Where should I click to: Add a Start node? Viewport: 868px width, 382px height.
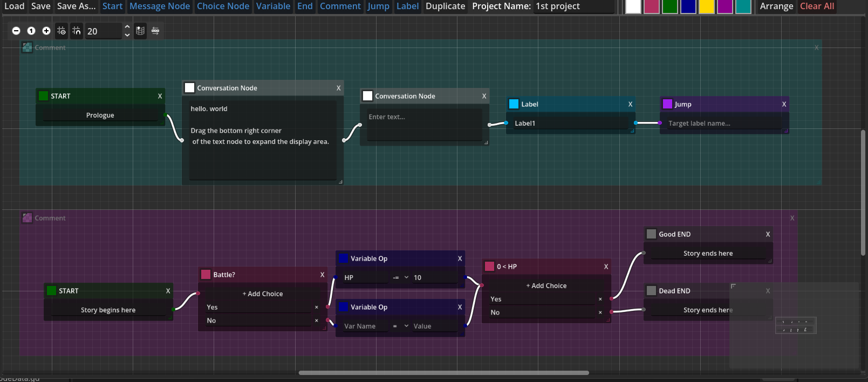(x=113, y=6)
